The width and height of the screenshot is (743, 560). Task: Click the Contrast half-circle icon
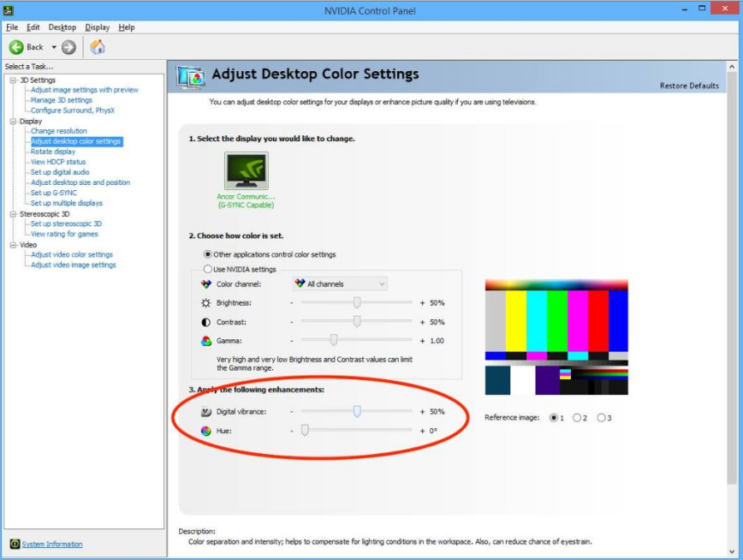tap(205, 322)
